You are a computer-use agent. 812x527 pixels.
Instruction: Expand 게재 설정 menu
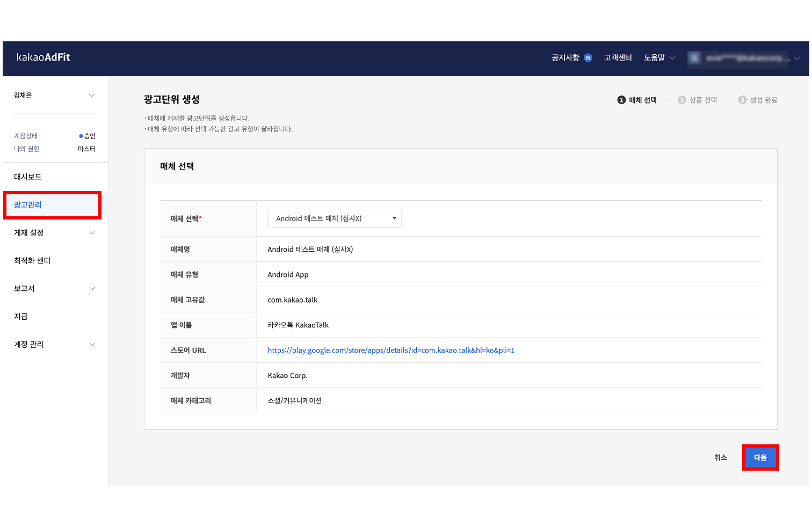click(x=54, y=232)
